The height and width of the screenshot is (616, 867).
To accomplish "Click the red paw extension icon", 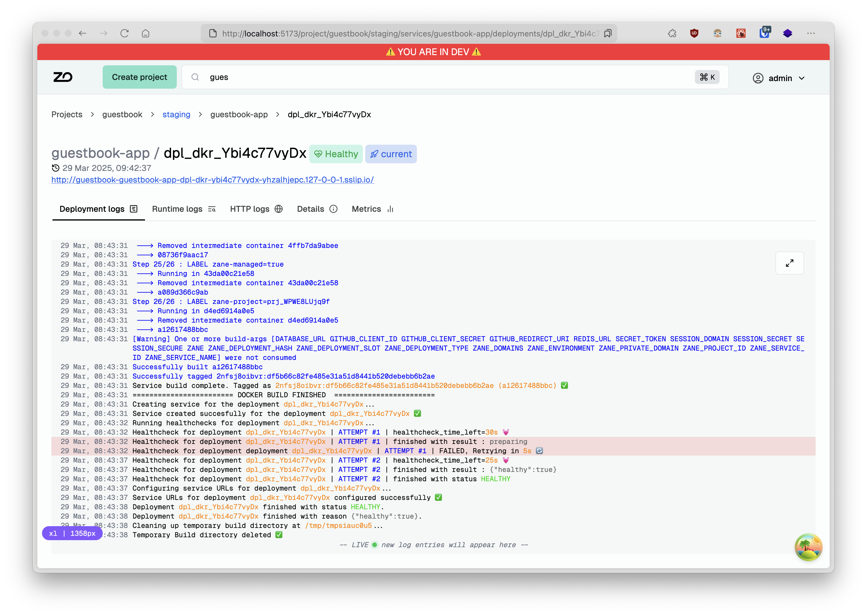I will (741, 33).
